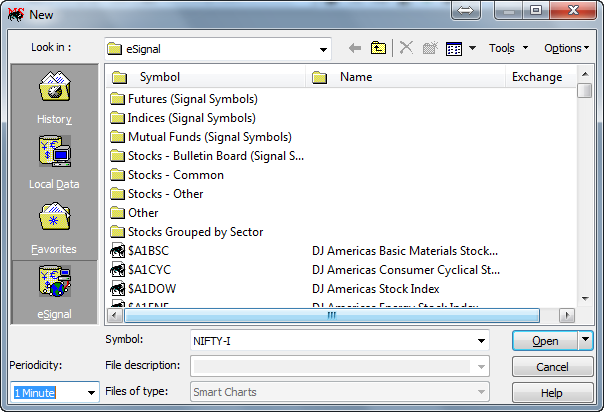The height and width of the screenshot is (412, 604).
Task: Go back with the left arrow icon
Action: point(355,48)
